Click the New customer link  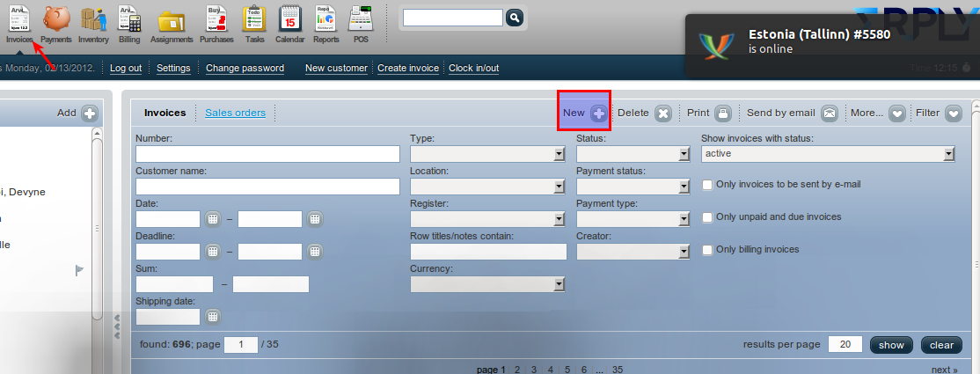[336, 68]
